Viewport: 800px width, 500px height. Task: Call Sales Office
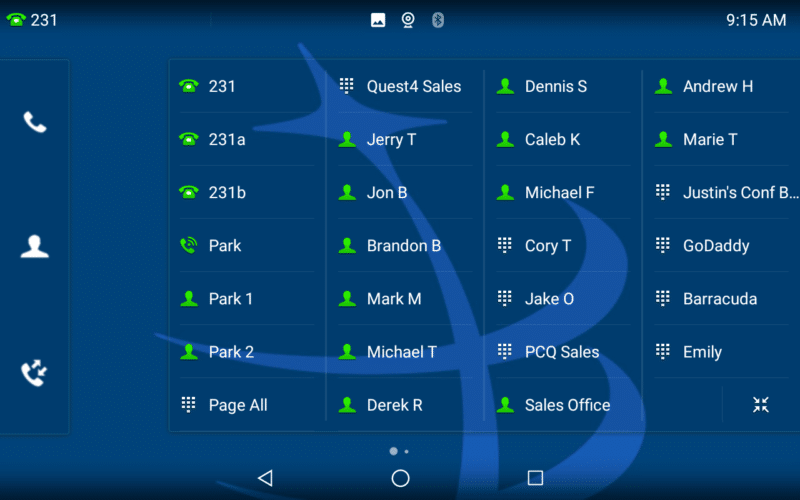pyautogui.click(x=563, y=405)
